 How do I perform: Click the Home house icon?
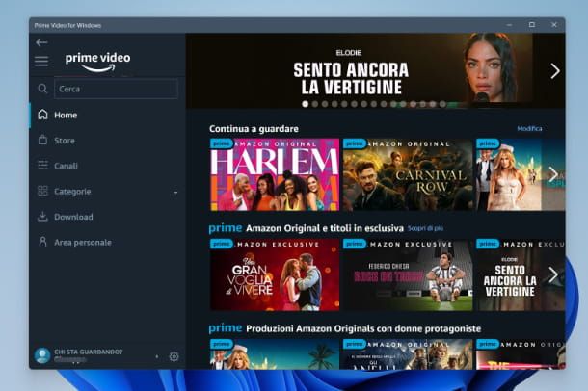42,115
